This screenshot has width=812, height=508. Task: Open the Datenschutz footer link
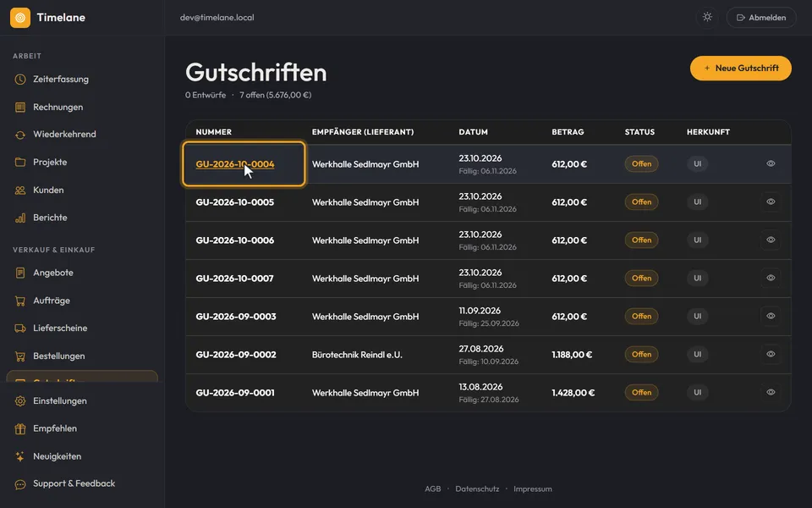477,489
